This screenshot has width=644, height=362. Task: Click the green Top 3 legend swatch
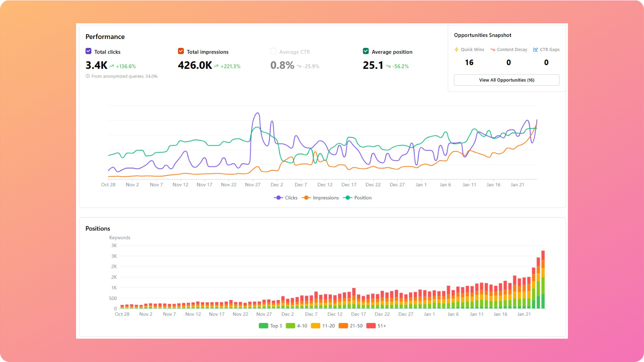click(x=264, y=325)
